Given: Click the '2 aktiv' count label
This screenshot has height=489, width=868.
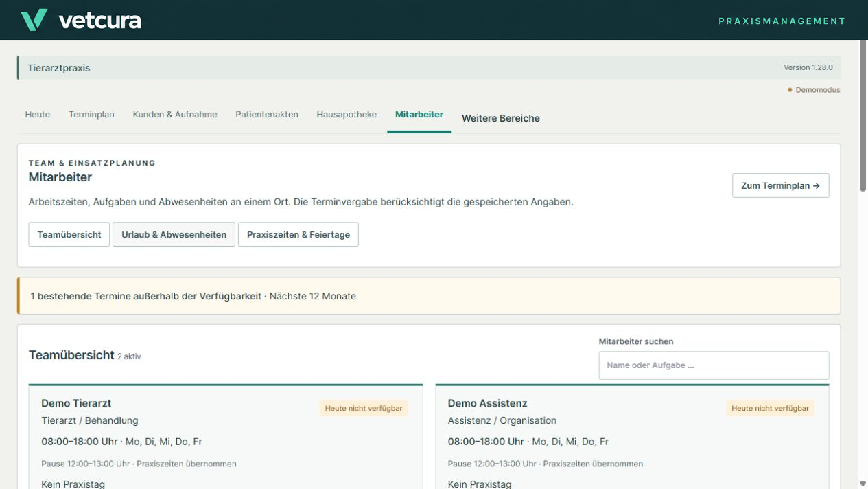Looking at the screenshot, I should (x=129, y=356).
